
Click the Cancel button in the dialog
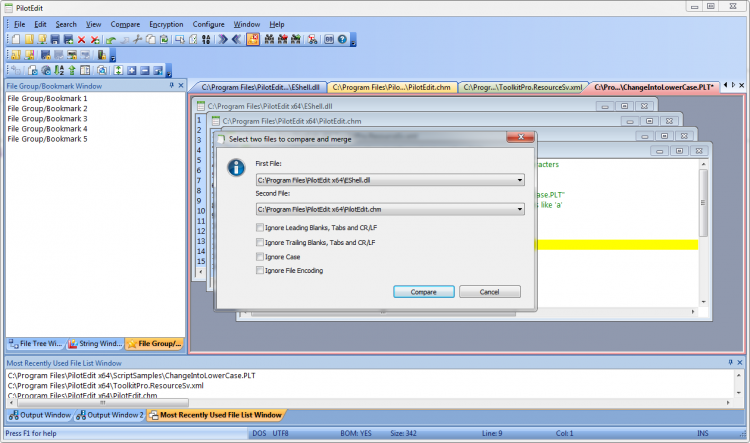pyautogui.click(x=489, y=291)
